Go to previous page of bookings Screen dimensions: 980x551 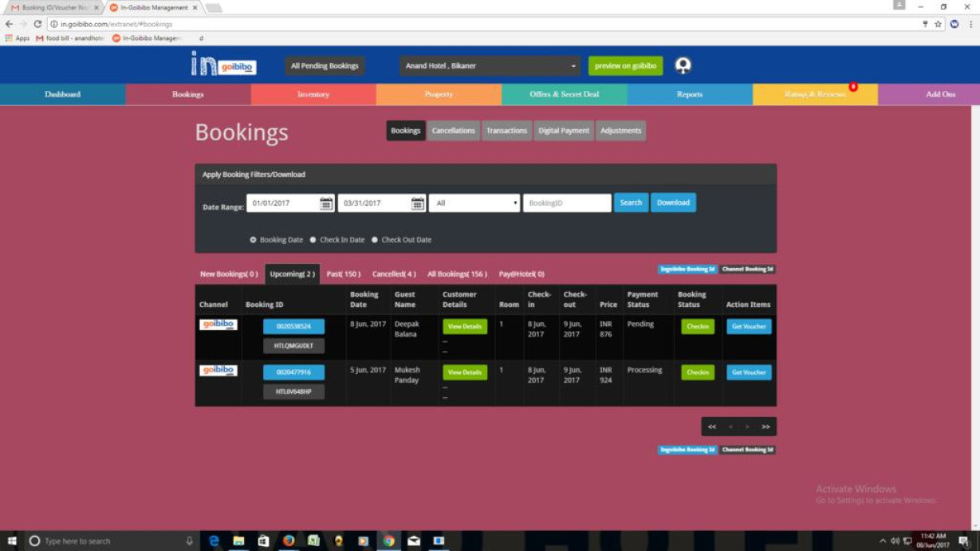730,427
